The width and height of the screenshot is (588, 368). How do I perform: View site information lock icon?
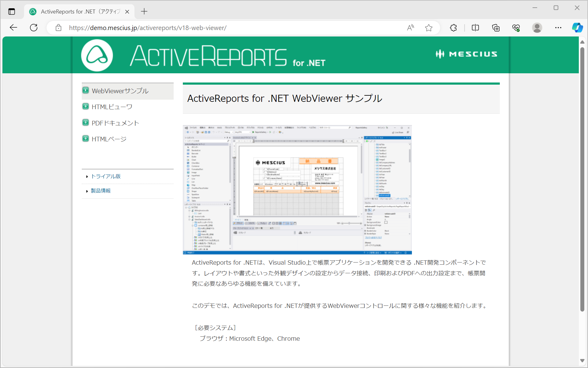58,28
